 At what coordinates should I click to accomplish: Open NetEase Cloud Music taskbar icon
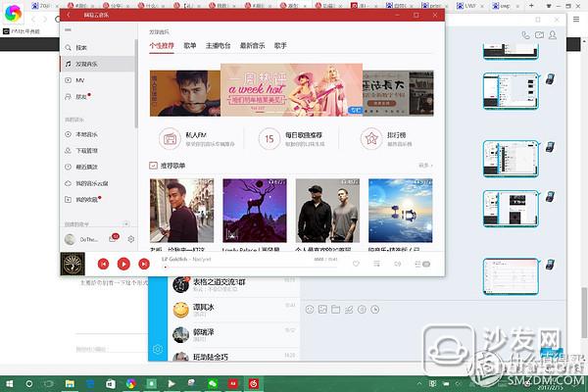tap(254, 384)
